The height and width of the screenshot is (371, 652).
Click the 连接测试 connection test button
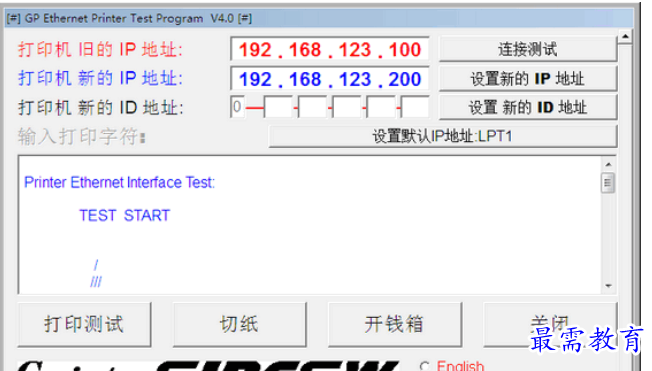[x=528, y=49]
